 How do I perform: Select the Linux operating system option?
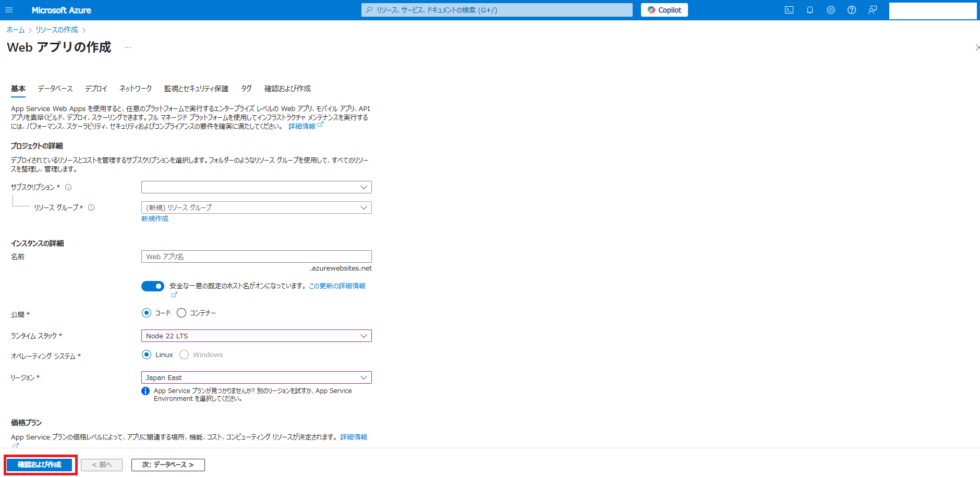pos(147,354)
